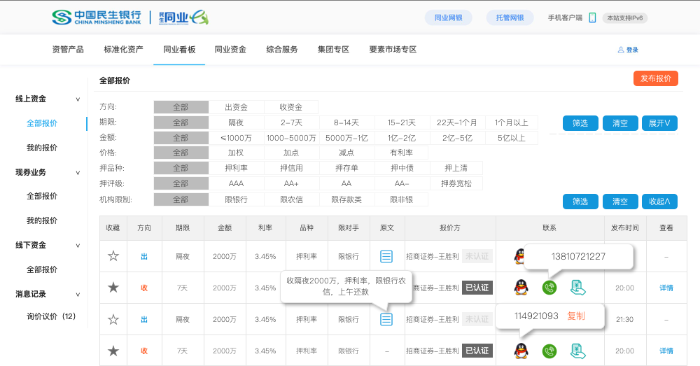The width and height of the screenshot is (700, 366).
Task: Click the 托管网银 pill button
Action: pyautogui.click(x=510, y=18)
